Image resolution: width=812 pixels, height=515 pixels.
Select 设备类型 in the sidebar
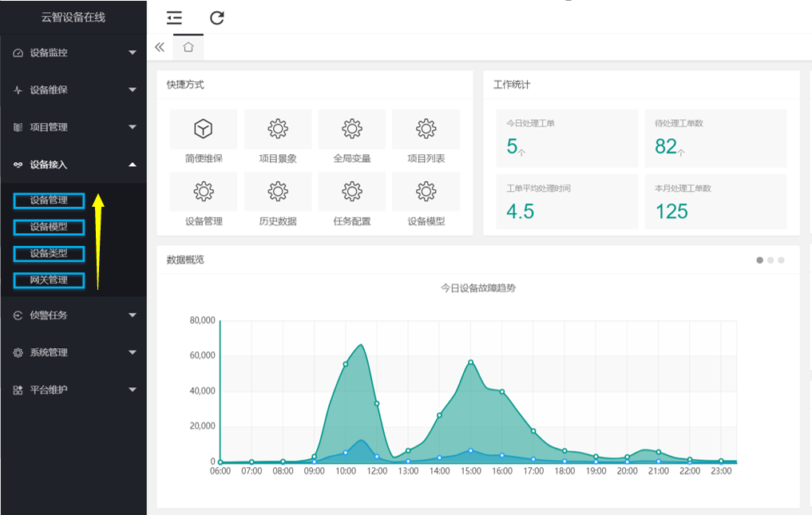coord(49,254)
